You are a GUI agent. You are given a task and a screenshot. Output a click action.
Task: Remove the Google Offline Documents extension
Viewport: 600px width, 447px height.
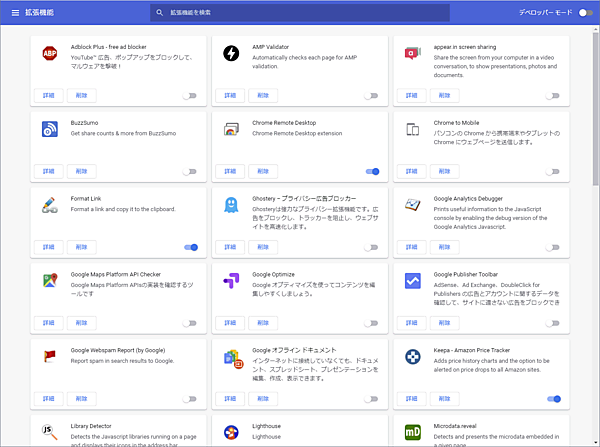pos(263,398)
